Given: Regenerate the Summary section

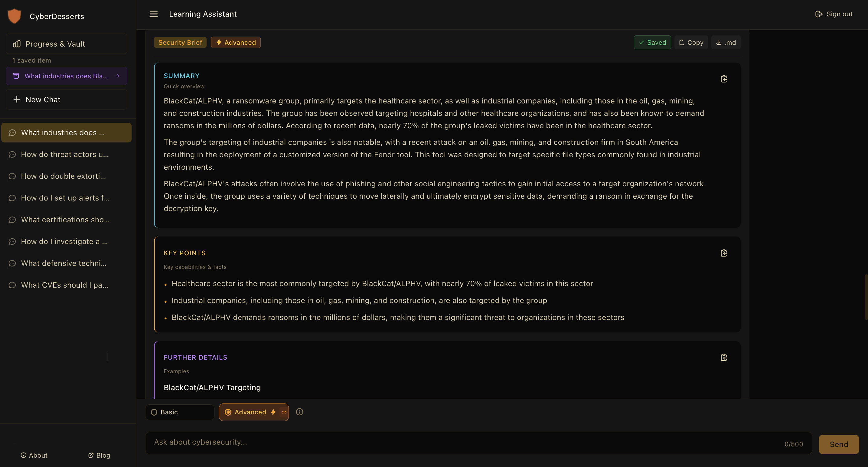Looking at the screenshot, I should (x=724, y=79).
